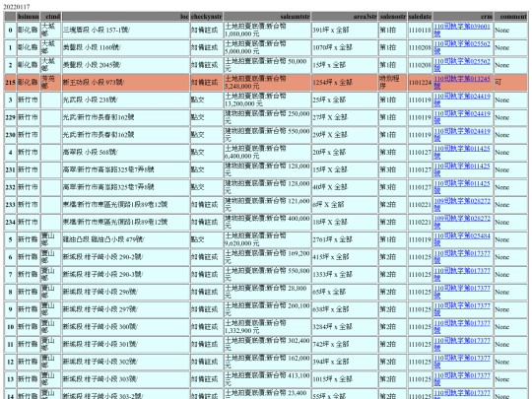Click the salenostr cell 特別程序 in row 215
The width and height of the screenshot is (532, 399).
pyautogui.click(x=392, y=82)
